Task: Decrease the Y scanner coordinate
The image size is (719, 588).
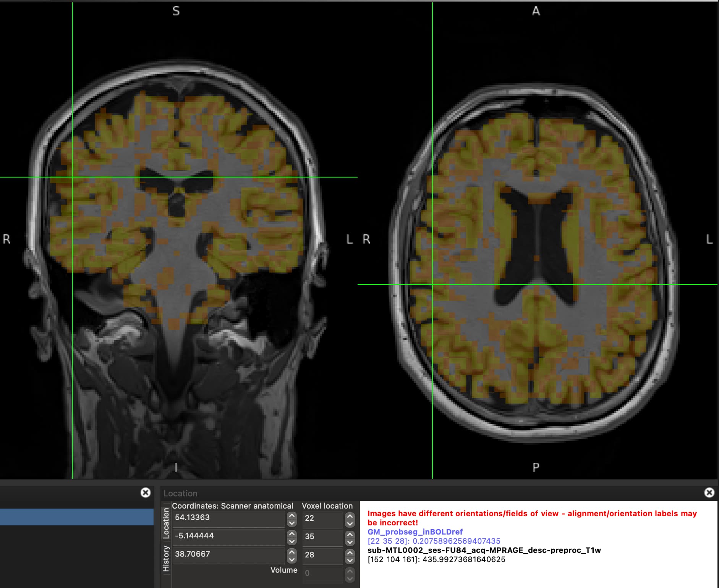Action: point(292,541)
